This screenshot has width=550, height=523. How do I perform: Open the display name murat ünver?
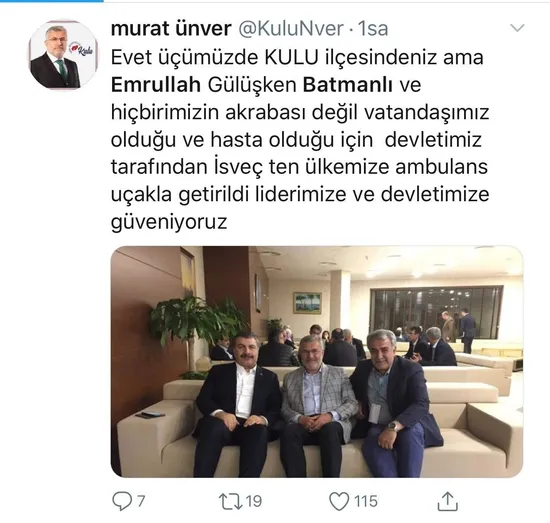click(171, 28)
